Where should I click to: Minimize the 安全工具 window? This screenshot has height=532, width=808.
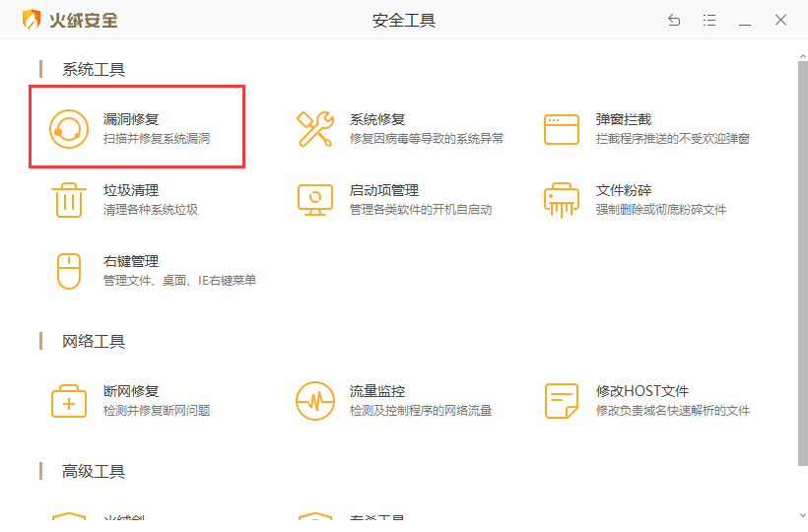coord(745,24)
